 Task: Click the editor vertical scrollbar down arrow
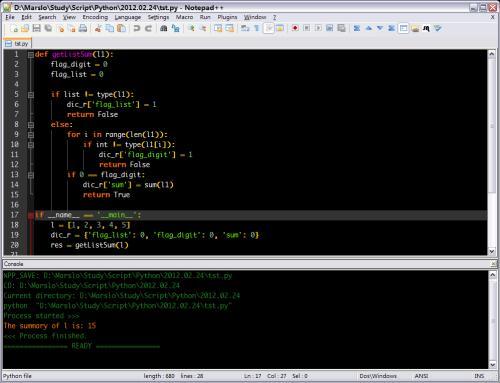492,251
